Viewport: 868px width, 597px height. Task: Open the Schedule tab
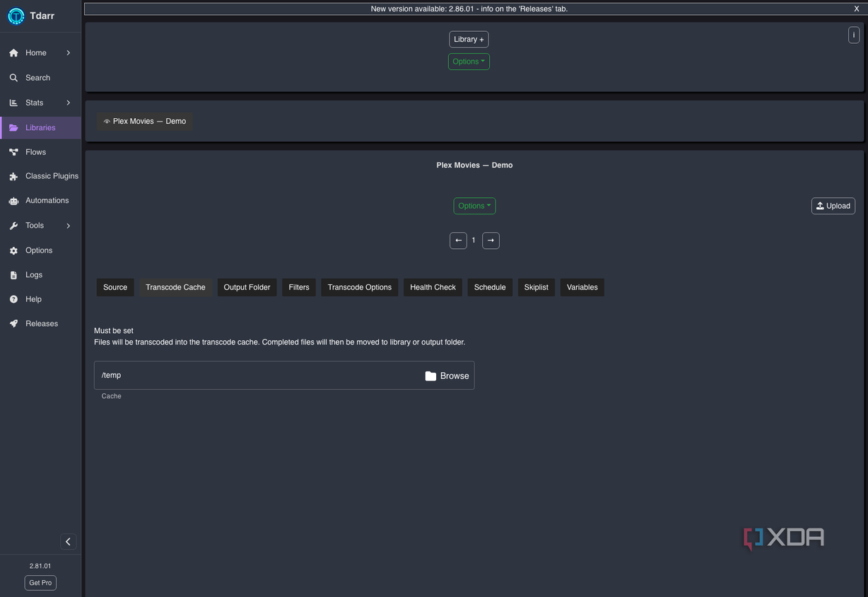coord(490,287)
